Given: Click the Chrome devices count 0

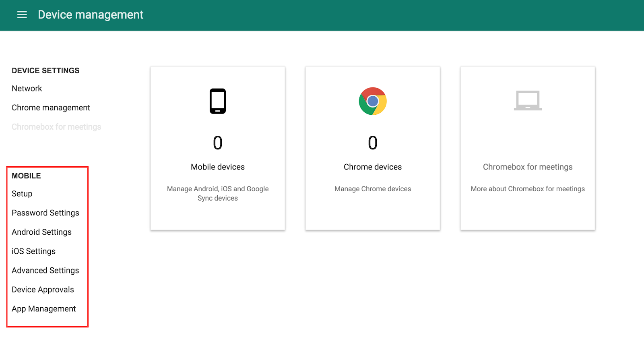Looking at the screenshot, I should (373, 143).
